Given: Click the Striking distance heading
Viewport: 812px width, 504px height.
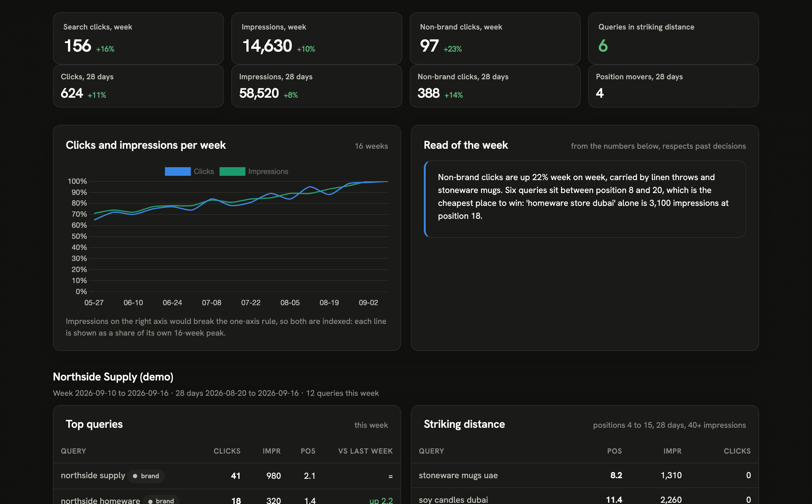Looking at the screenshot, I should pos(464,424).
